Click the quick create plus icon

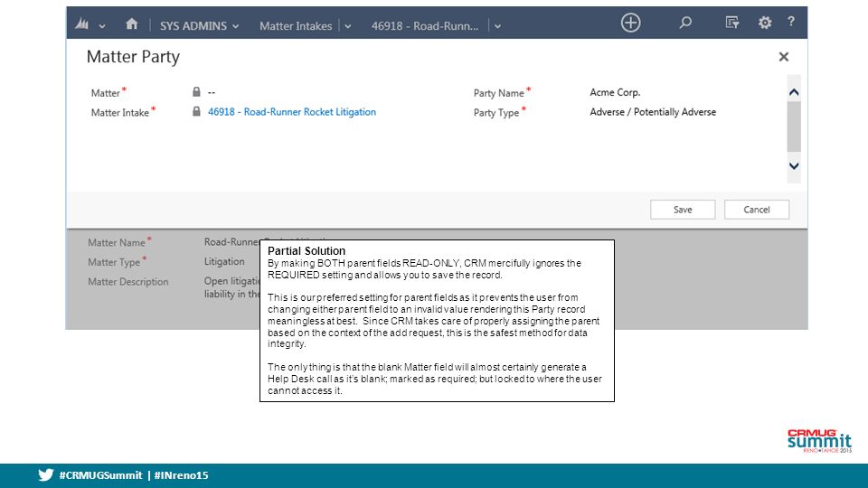click(630, 23)
